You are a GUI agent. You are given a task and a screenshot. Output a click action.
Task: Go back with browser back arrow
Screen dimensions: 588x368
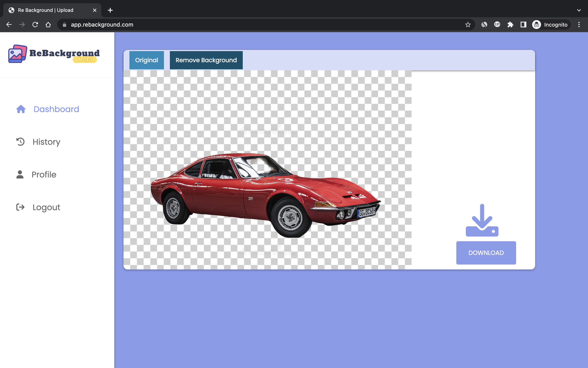click(9, 25)
